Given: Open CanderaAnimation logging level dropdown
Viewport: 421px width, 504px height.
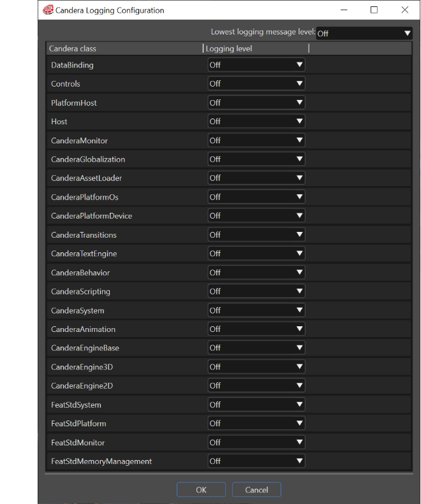Looking at the screenshot, I should click(x=256, y=329).
